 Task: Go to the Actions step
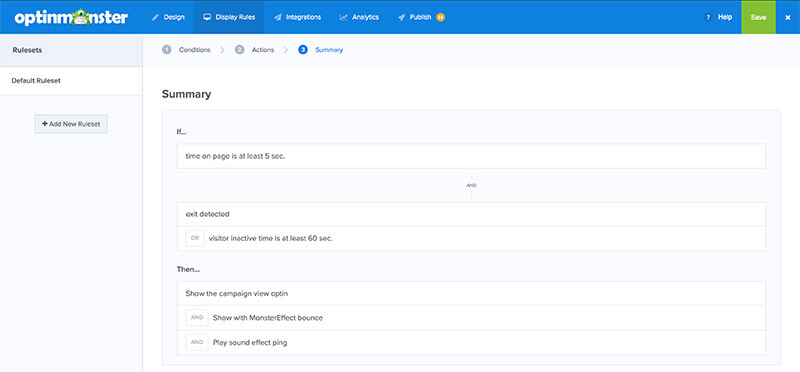(x=263, y=49)
